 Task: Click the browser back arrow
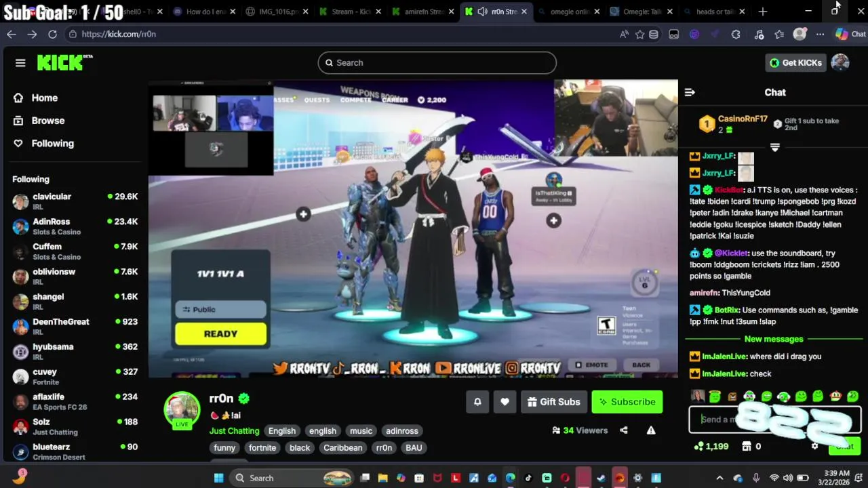click(x=12, y=34)
